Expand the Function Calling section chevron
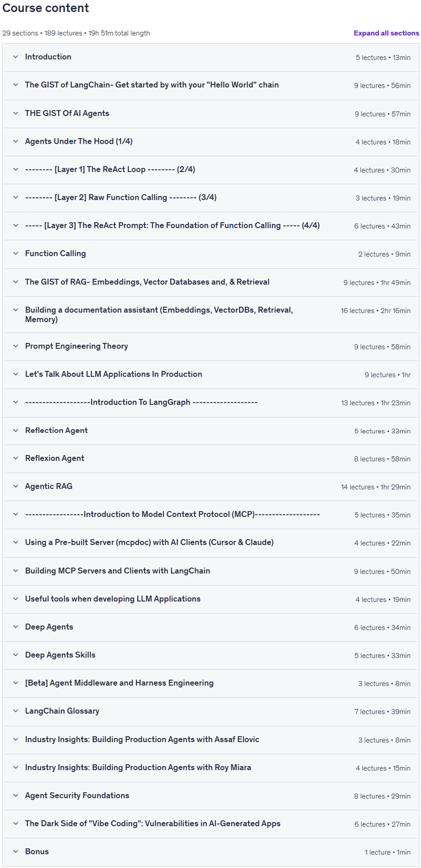 [15, 253]
